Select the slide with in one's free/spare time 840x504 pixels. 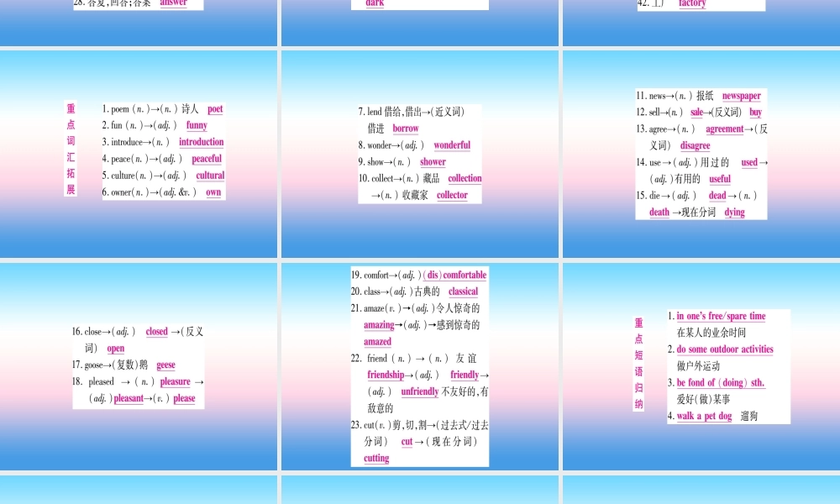[701, 366]
